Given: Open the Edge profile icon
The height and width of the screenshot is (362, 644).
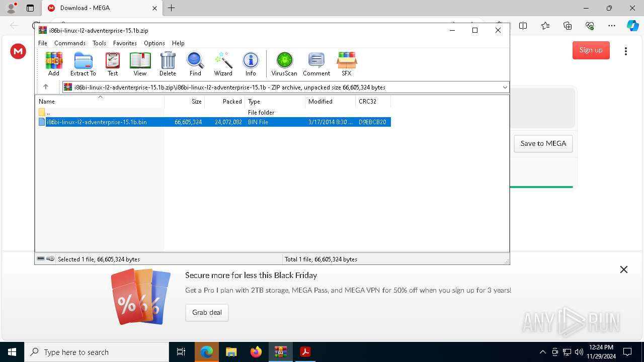Looking at the screenshot, I should [11, 8].
